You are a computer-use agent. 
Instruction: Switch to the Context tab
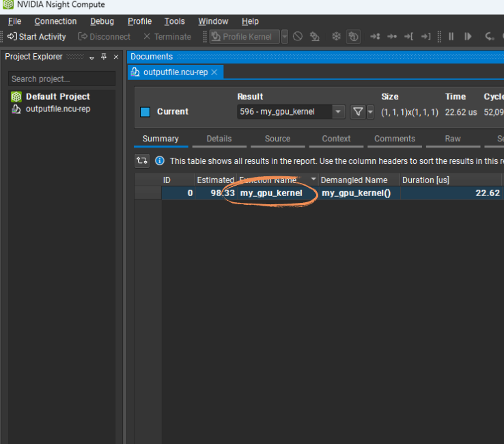coord(336,139)
